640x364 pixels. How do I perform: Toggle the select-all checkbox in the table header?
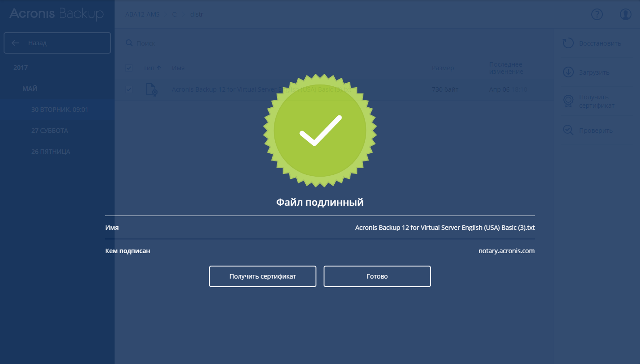pyautogui.click(x=129, y=68)
